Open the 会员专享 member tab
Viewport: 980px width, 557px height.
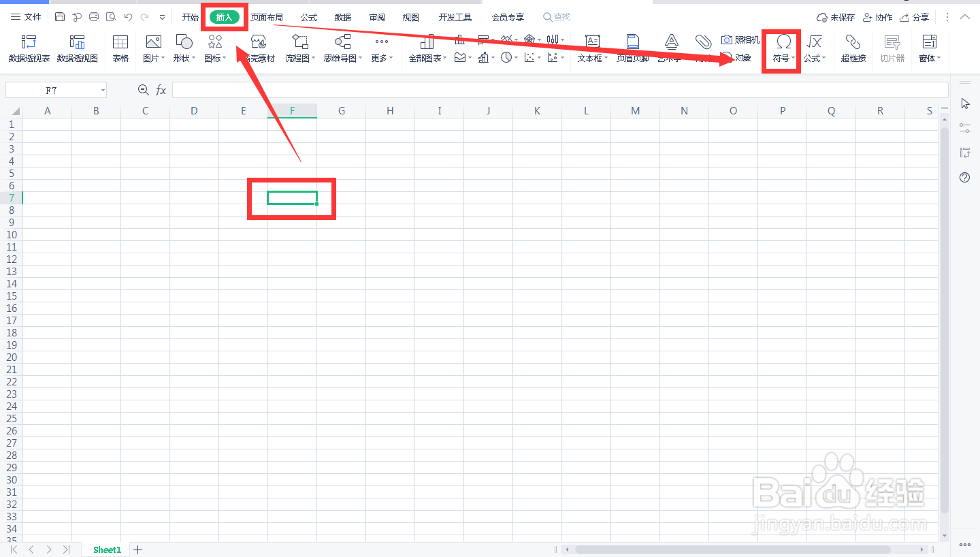click(x=508, y=17)
